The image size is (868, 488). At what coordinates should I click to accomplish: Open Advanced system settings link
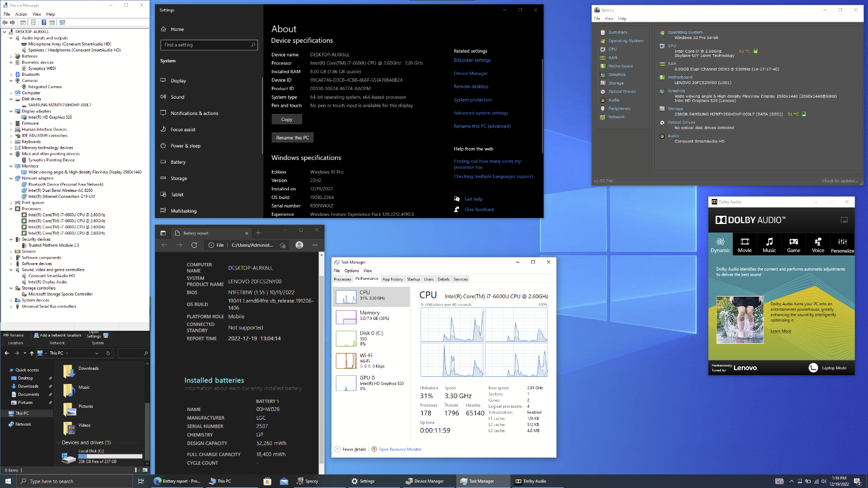481,113
